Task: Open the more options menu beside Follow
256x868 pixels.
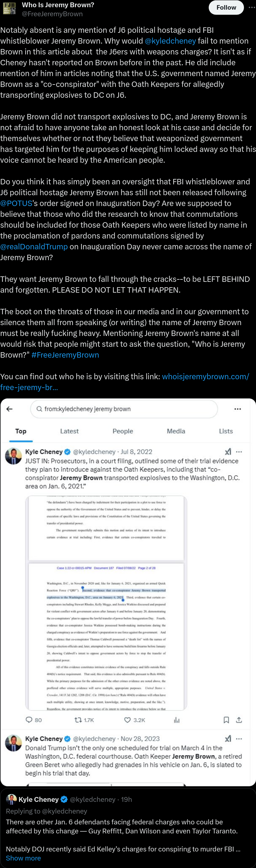Action: (251, 8)
